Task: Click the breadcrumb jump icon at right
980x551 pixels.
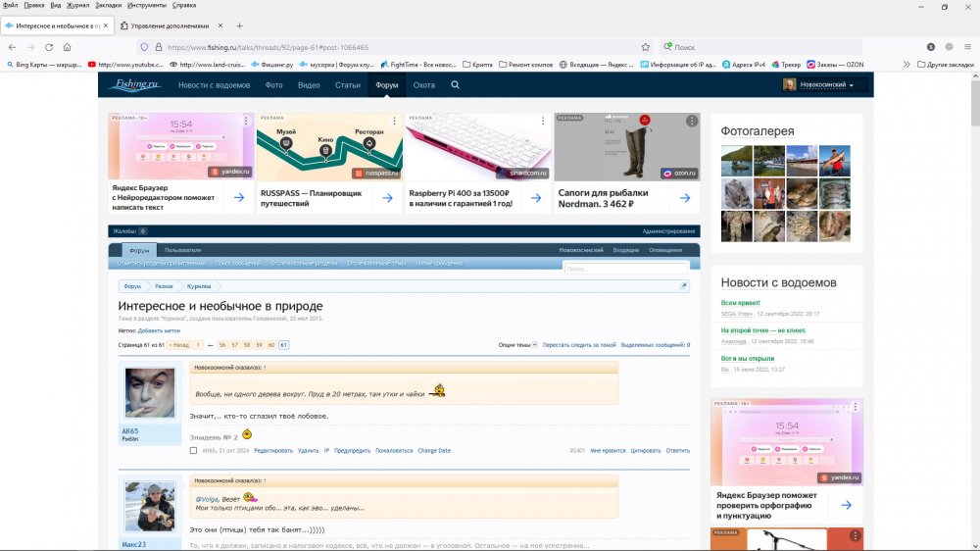Action: point(684,286)
